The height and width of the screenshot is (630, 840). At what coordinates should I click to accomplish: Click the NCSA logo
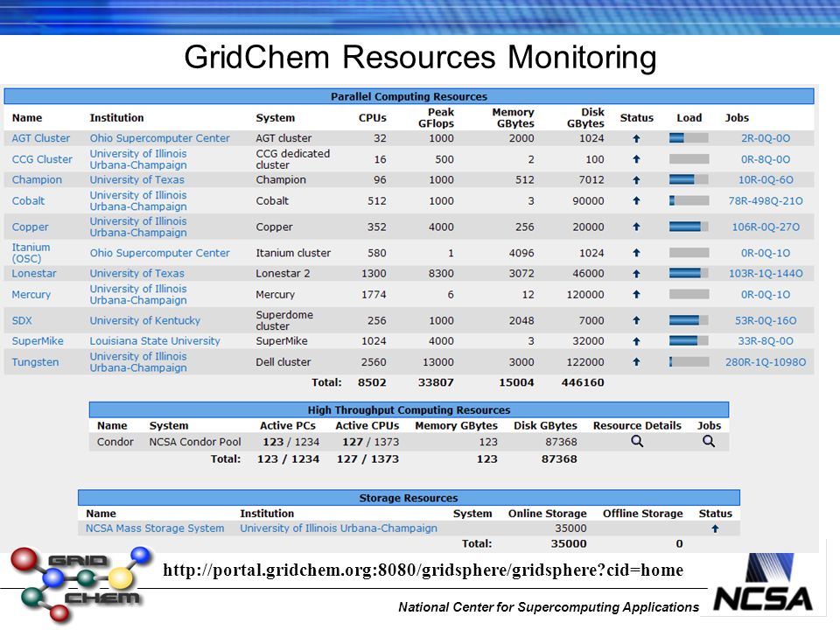(x=764, y=584)
